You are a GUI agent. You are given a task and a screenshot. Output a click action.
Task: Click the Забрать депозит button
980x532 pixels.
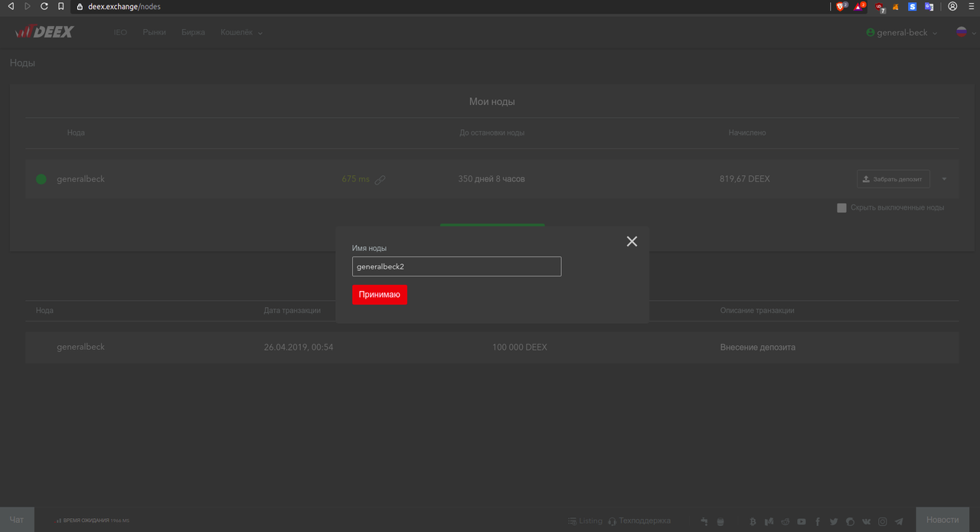pos(893,179)
